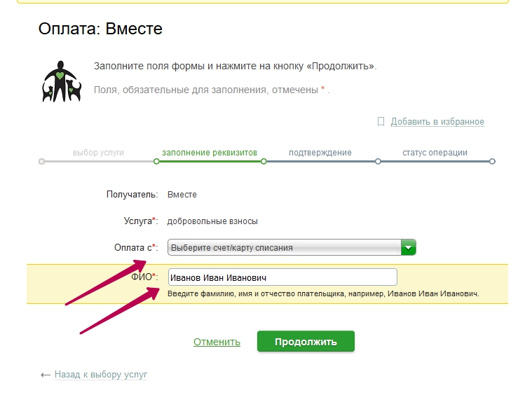
Task: Click the bookmark icon beside Добавить в избранное
Action: tap(381, 121)
